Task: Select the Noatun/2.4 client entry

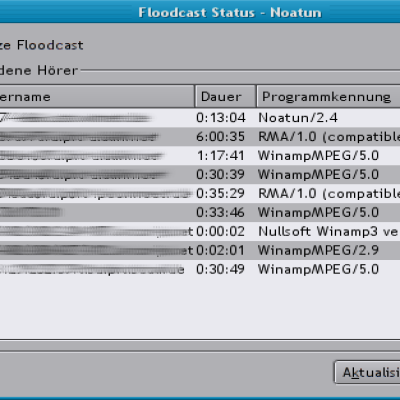Action: coord(298,118)
